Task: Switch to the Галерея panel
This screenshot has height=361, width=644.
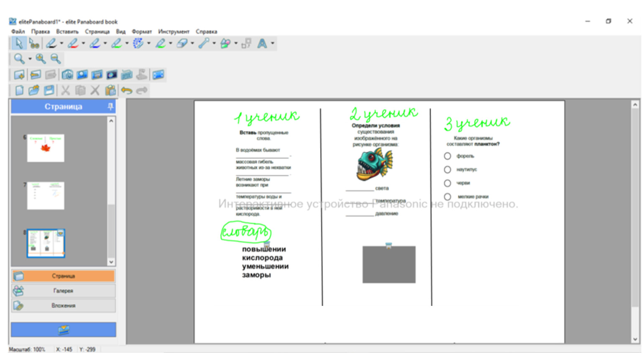Action: [63, 291]
